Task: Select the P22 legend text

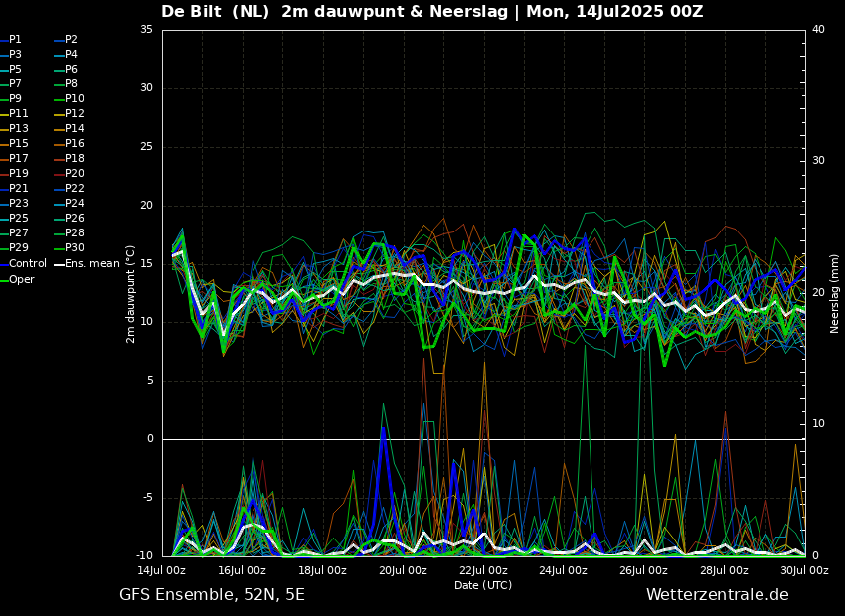Action: (70, 188)
